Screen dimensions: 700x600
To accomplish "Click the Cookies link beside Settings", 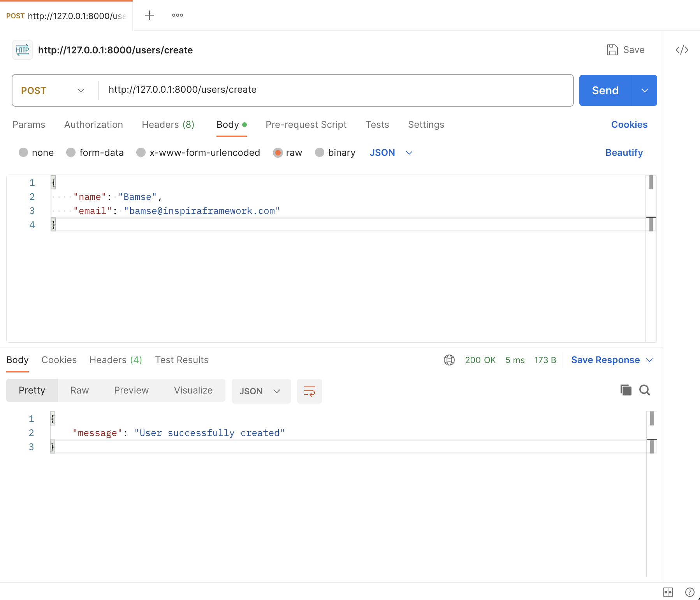I will point(629,125).
